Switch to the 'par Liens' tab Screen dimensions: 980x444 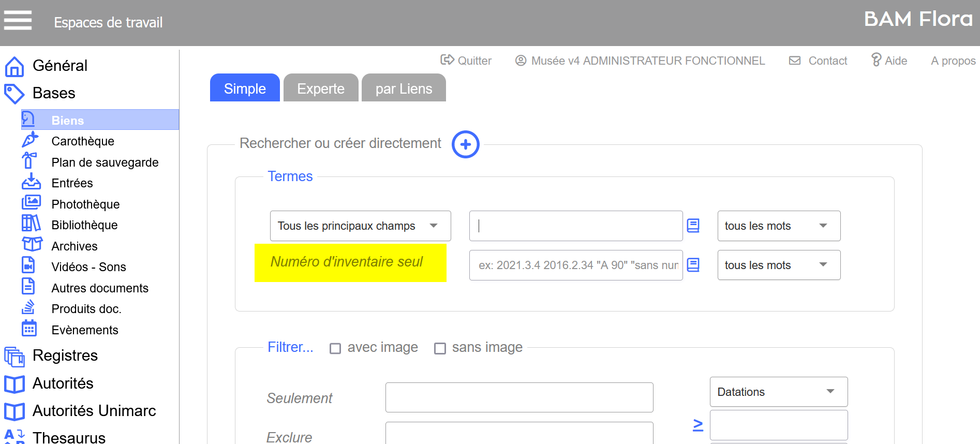pyautogui.click(x=404, y=88)
